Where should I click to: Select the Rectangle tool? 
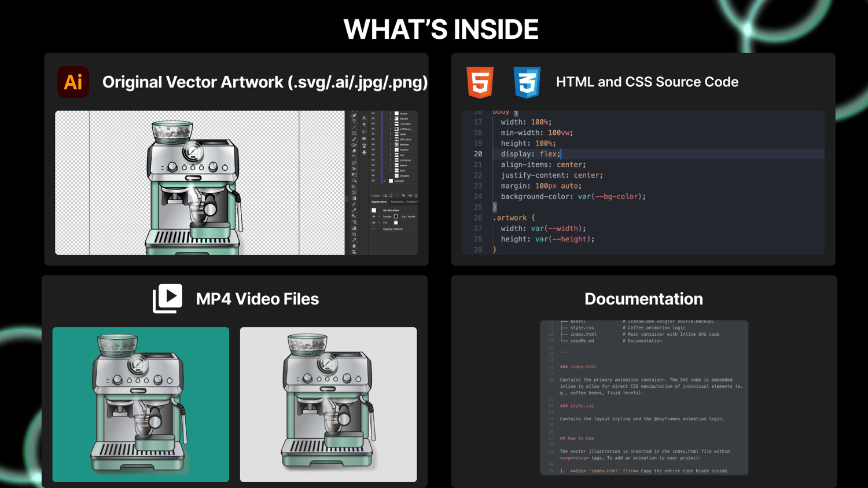354,133
